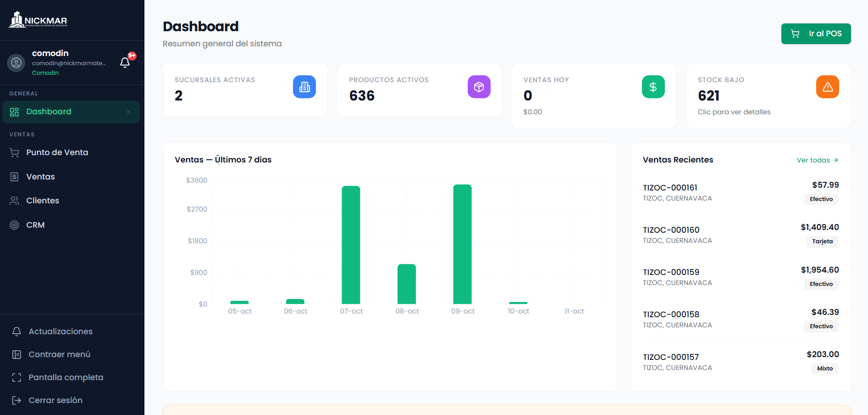The image size is (868, 415).
Task: Click Contraer menú label
Action: tap(60, 354)
